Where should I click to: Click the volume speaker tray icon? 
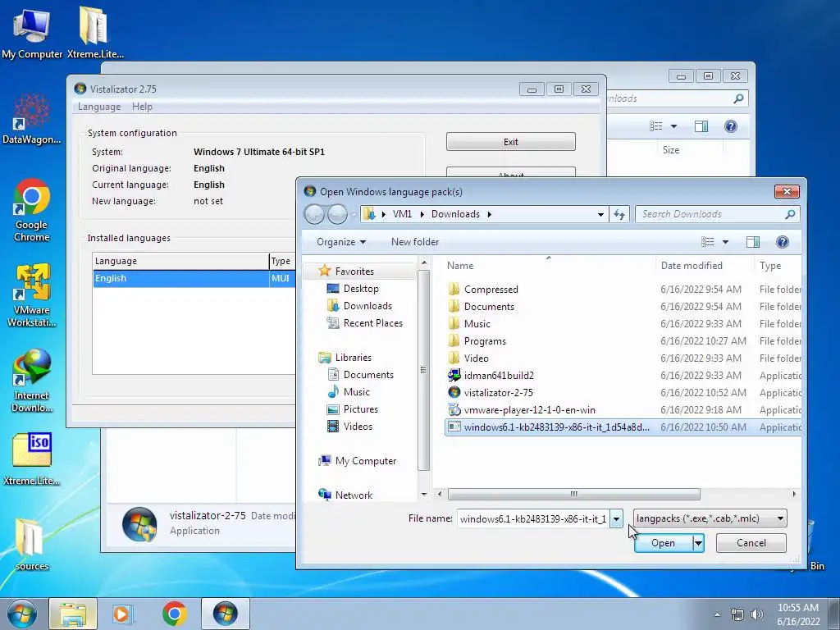pos(756,614)
